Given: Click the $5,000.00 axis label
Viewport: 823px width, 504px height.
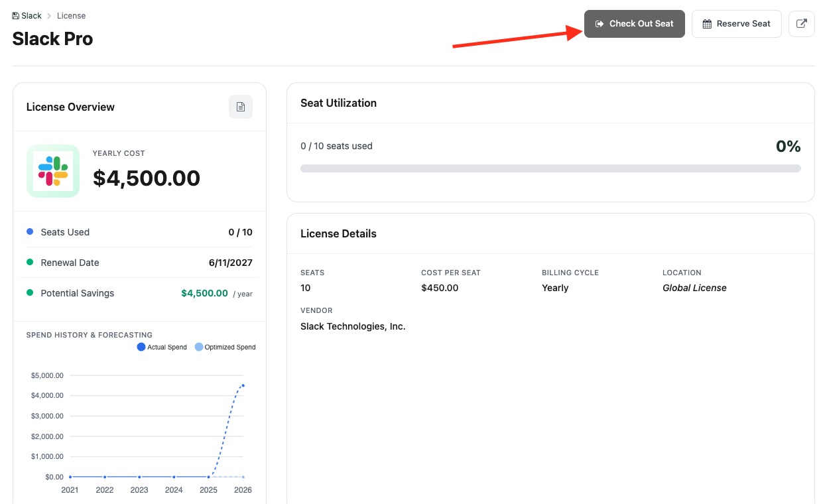Looking at the screenshot, I should point(47,375).
